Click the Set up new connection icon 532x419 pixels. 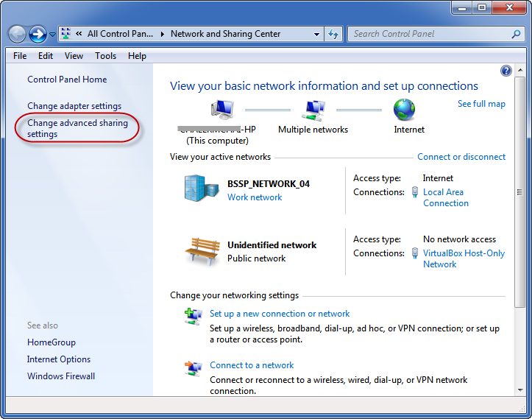[x=193, y=315]
